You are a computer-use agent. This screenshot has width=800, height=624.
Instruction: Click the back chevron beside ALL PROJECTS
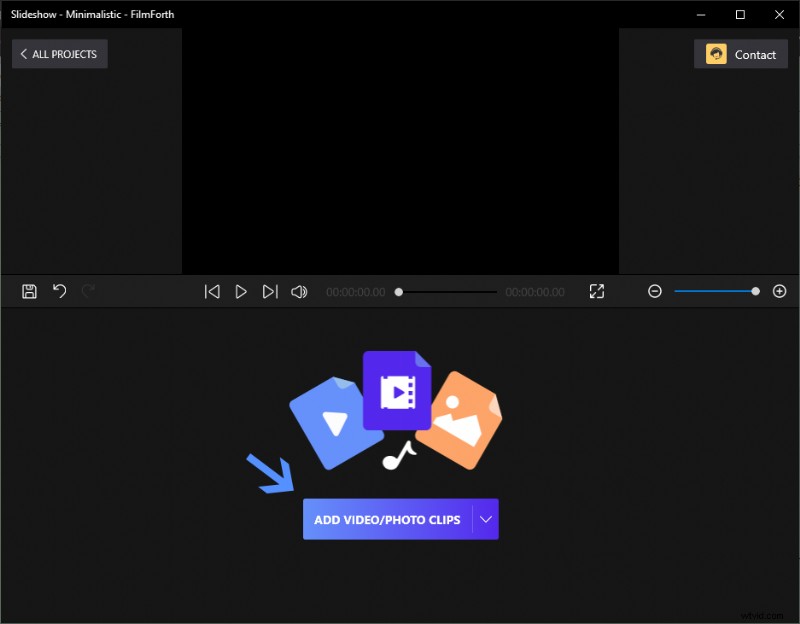pos(24,54)
